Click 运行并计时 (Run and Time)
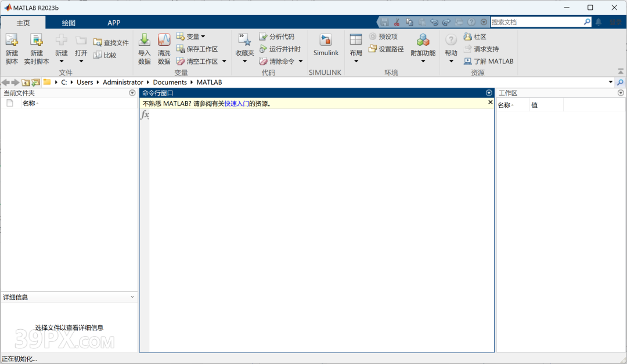 [x=280, y=49]
